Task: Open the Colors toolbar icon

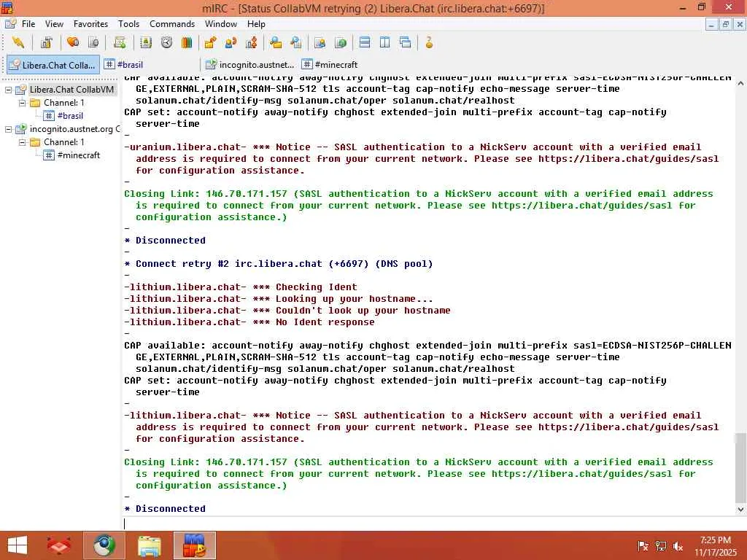Action: (x=187, y=42)
